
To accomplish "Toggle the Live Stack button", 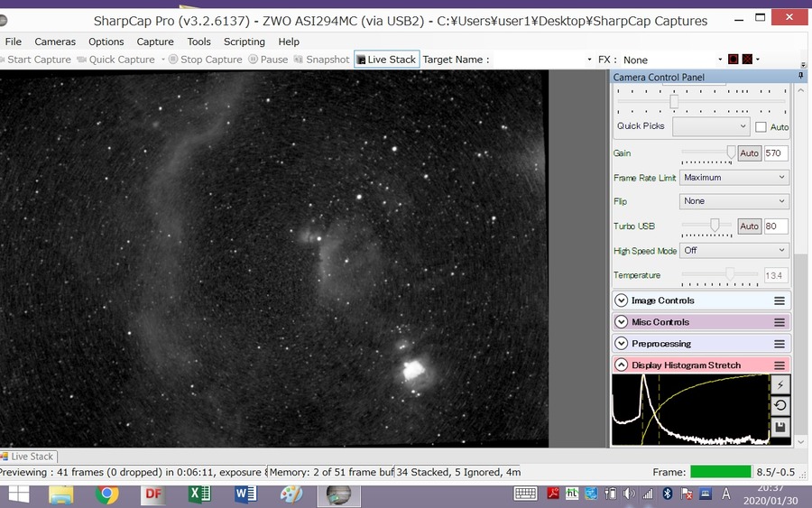I will click(x=386, y=60).
